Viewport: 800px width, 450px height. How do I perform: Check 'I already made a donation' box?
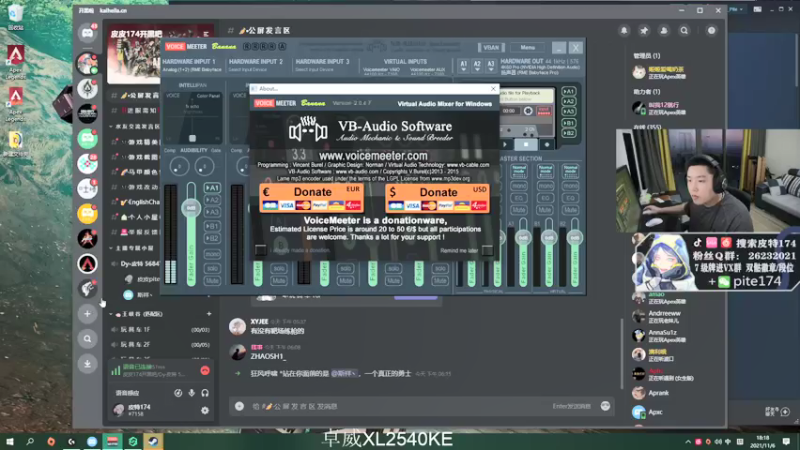260,250
